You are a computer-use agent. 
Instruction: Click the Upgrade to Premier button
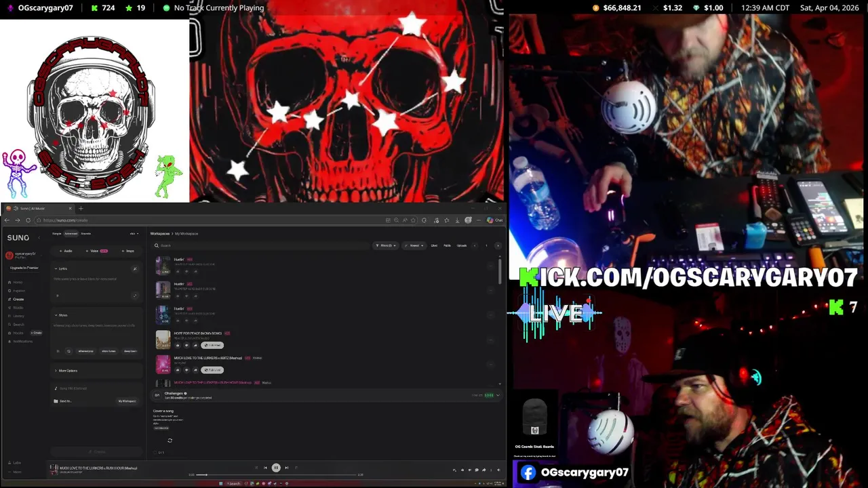tap(24, 268)
